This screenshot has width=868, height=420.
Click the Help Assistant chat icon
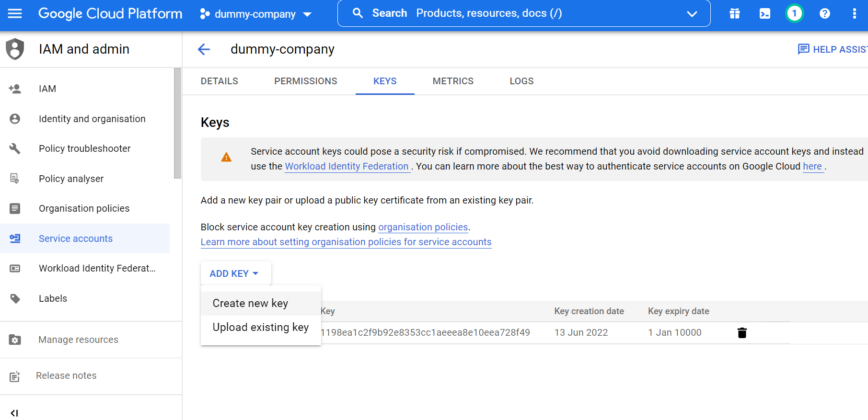803,49
